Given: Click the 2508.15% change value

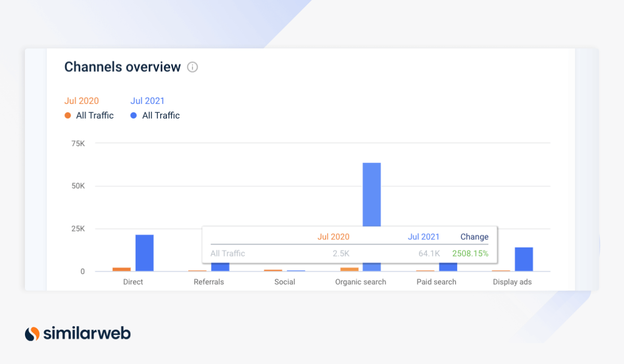Looking at the screenshot, I should click(x=470, y=254).
